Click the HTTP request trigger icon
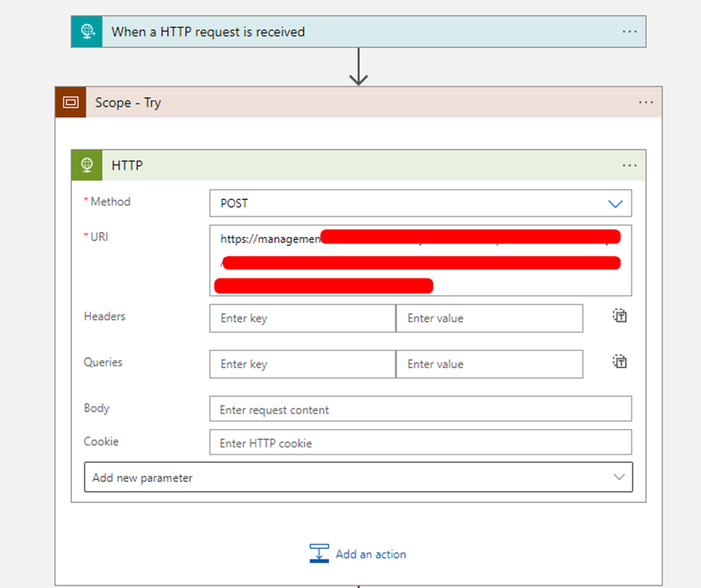The height and width of the screenshot is (588, 701). click(x=87, y=32)
